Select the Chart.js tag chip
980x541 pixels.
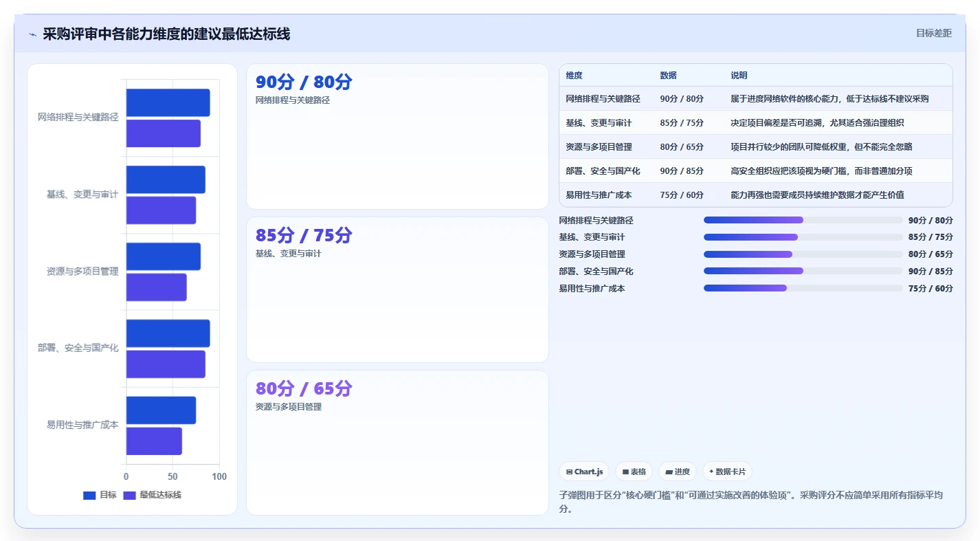click(x=584, y=472)
